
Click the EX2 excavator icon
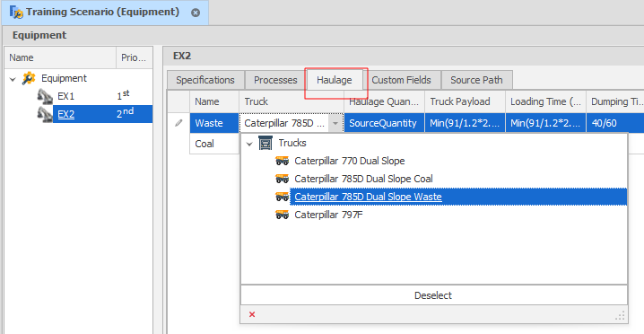45,114
